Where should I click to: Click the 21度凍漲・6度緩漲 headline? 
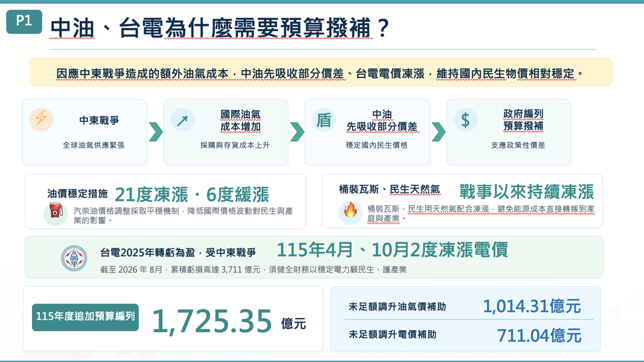[192, 194]
